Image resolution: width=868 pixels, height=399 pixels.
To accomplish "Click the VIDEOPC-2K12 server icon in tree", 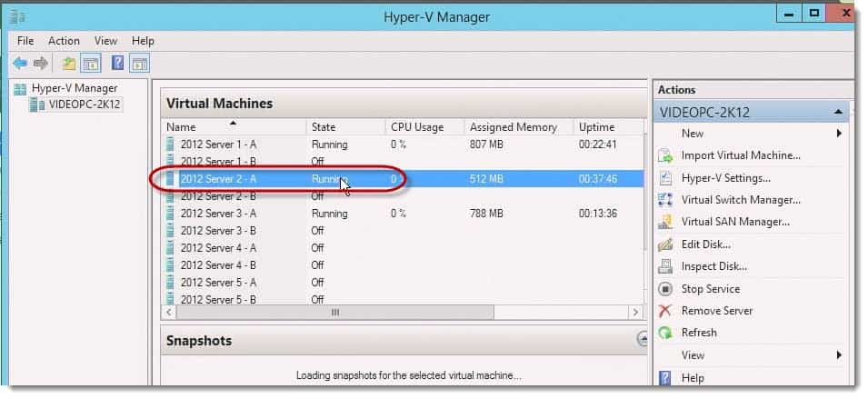I will [x=37, y=105].
